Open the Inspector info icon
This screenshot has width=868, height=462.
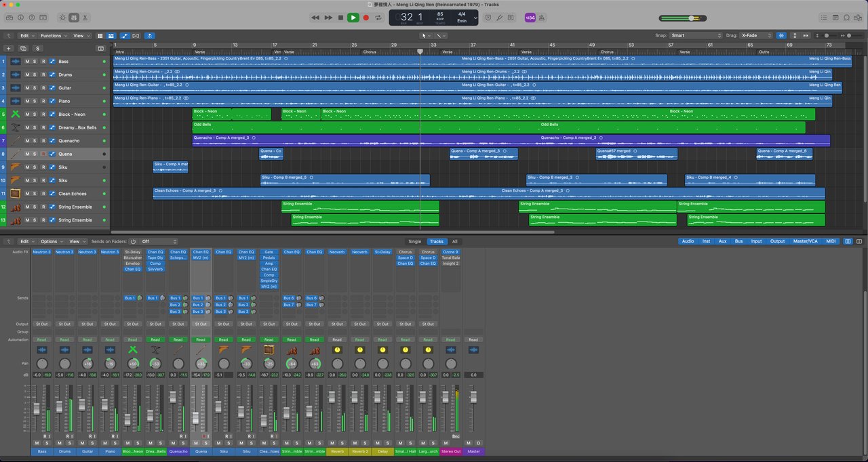[20, 18]
